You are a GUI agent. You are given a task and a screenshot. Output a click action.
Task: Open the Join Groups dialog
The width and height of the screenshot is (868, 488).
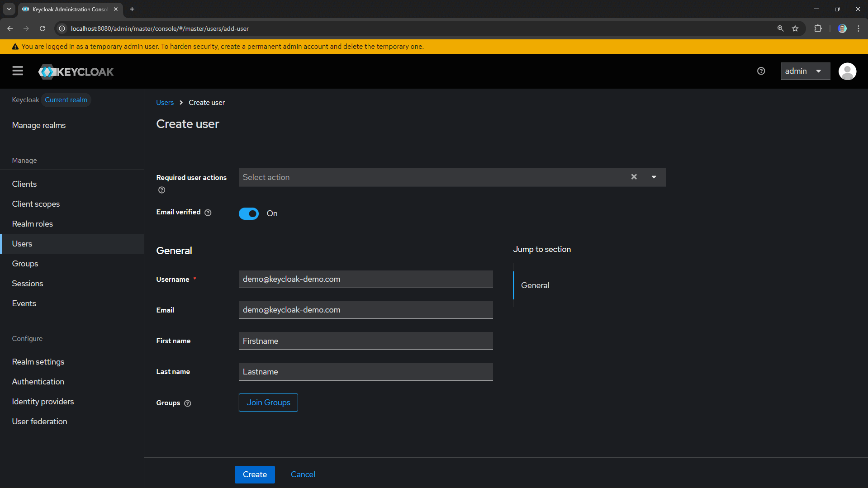[268, 402]
